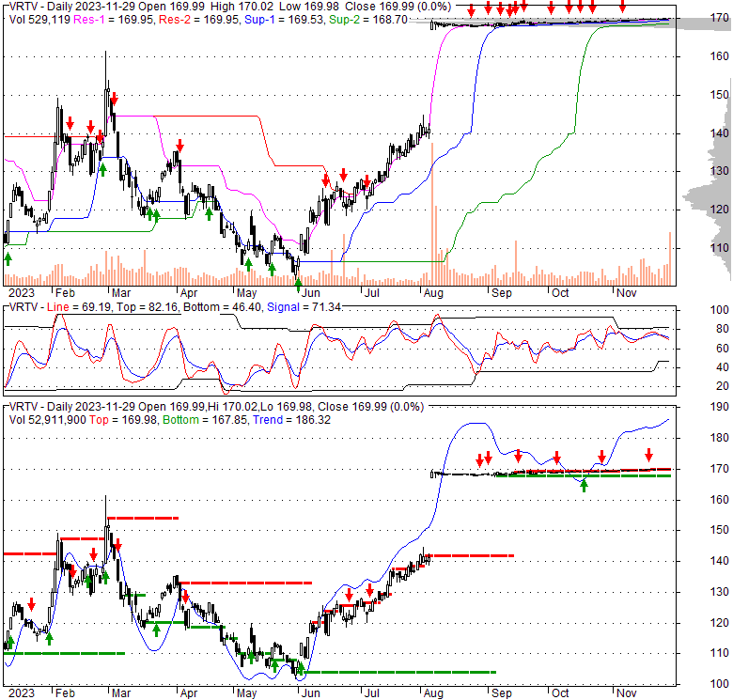Click the 'Sup-2 = 168.70' legend label
Image resolution: width=733 pixels, height=700 pixels.
368,20
